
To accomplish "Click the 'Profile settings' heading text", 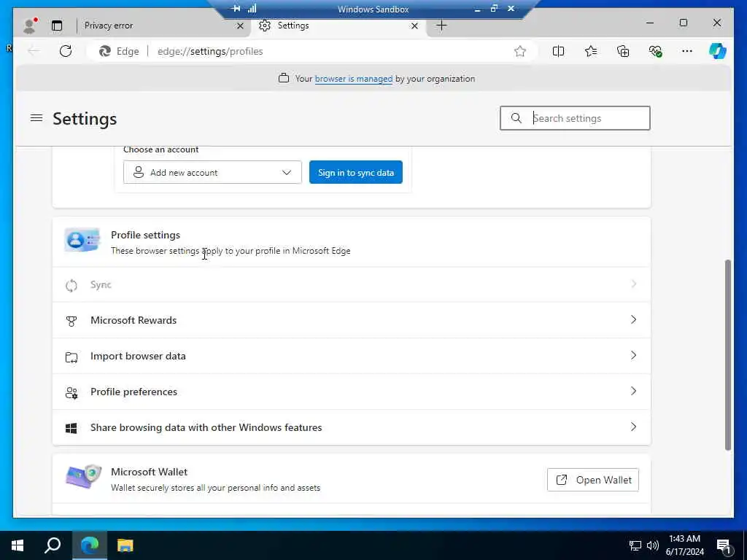I will click(x=145, y=236).
